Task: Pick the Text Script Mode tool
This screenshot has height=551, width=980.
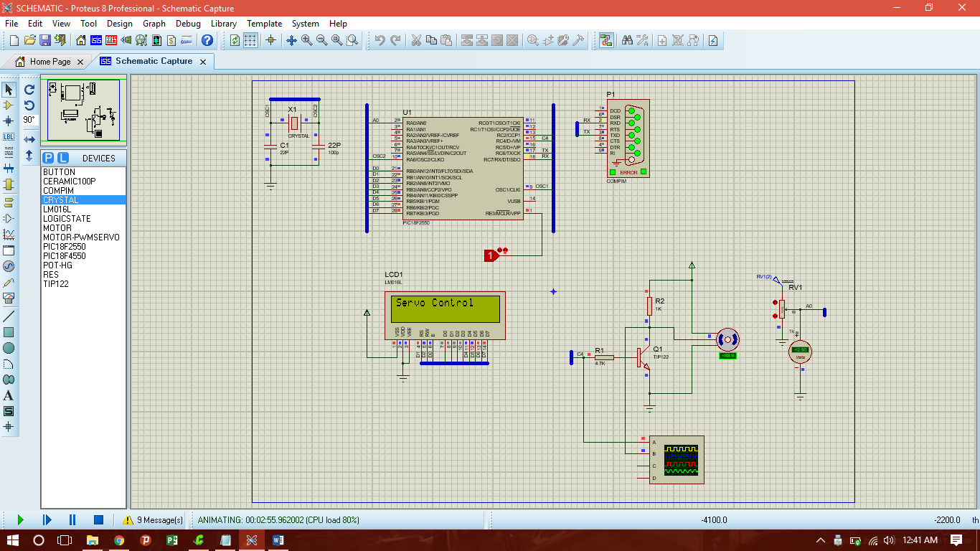Action: point(9,152)
